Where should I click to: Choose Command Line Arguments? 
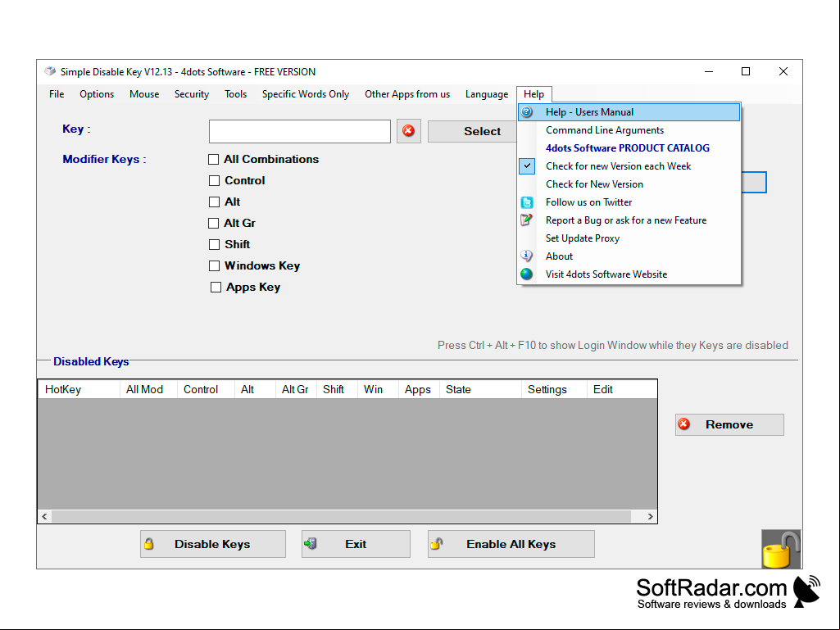pos(629,130)
